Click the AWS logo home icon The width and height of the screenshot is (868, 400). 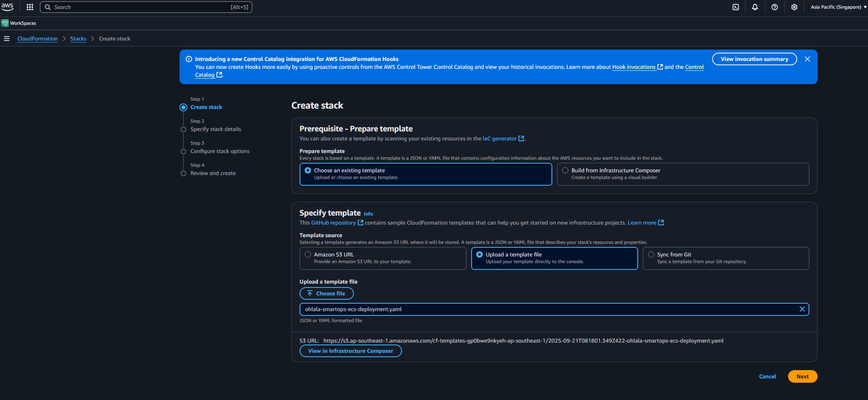pyautogui.click(x=7, y=7)
